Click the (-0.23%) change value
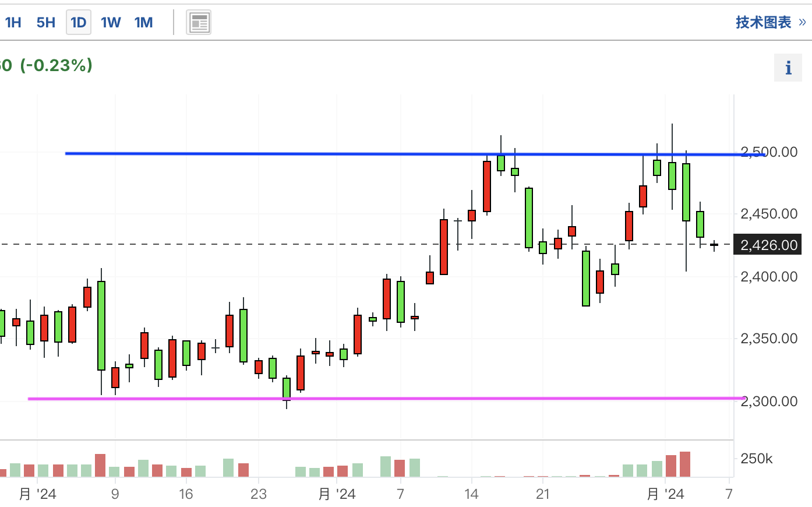Image resolution: width=812 pixels, height=507 pixels. 57,65
